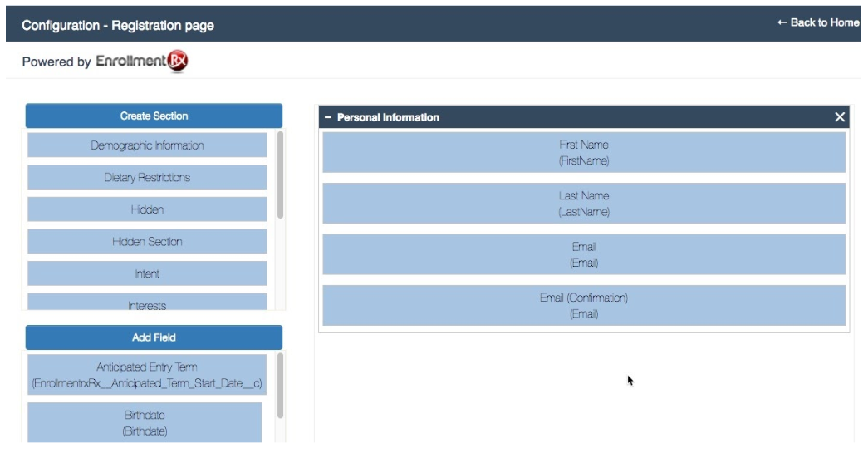Viewport: 868px width, 458px height.
Task: Select the First Name field block
Action: [x=583, y=152]
